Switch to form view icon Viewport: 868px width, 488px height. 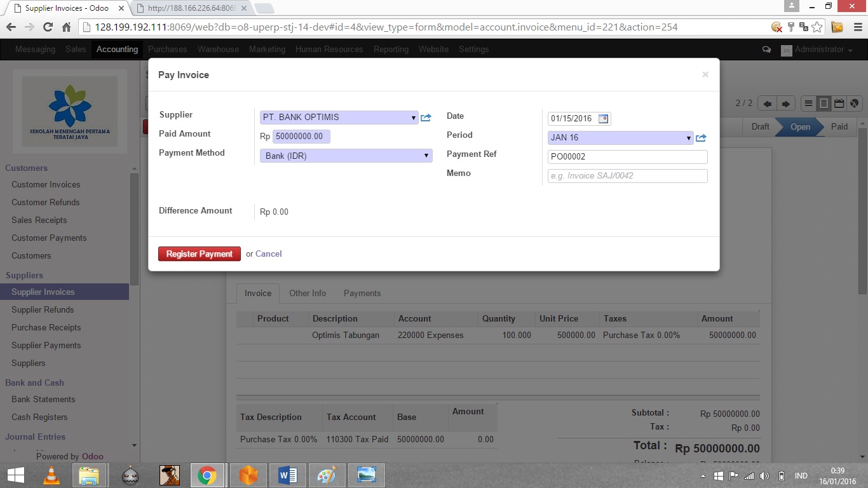[824, 104]
